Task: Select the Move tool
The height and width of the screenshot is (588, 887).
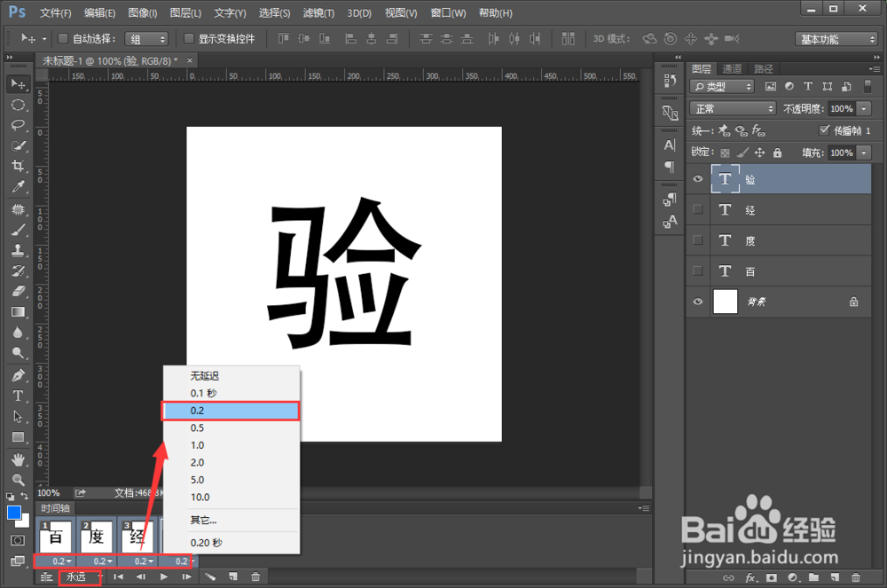Action: coord(19,83)
